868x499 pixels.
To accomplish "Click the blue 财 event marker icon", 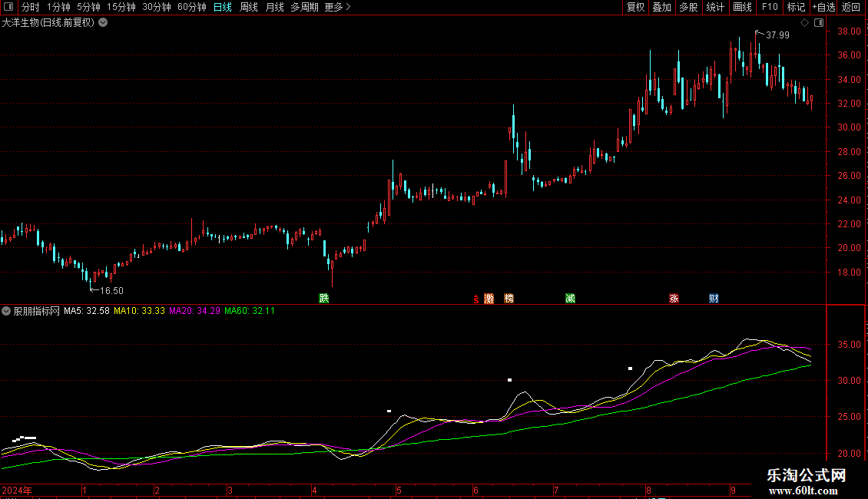I will pyautogui.click(x=714, y=298).
